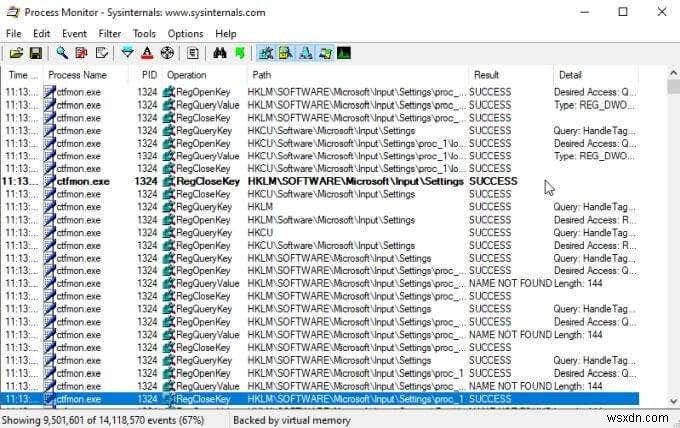The image size is (680, 428).
Task: Open the Help menu
Action: click(x=226, y=33)
